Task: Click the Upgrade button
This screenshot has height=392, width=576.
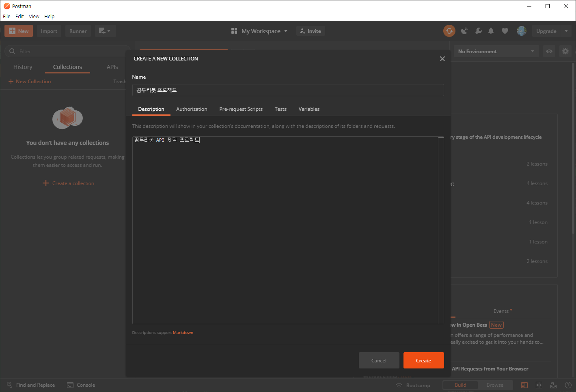Action: [x=546, y=31]
